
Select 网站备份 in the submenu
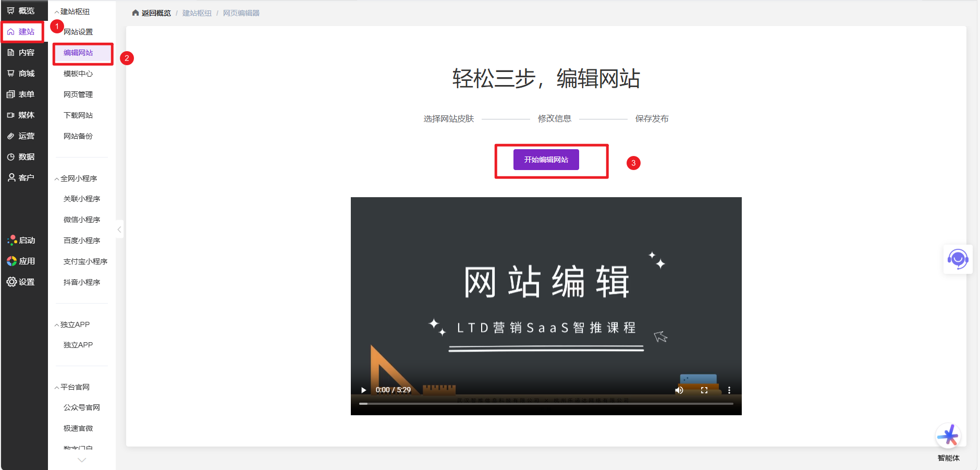(78, 136)
